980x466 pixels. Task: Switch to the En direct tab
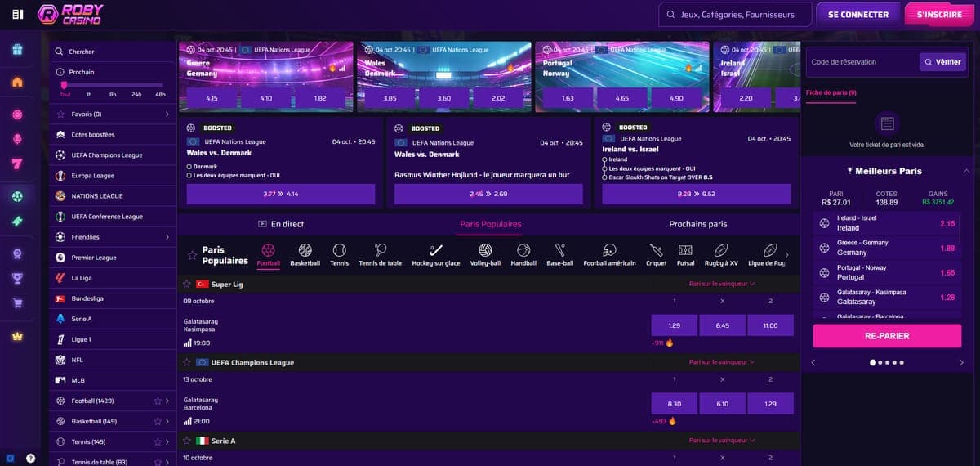pyautogui.click(x=281, y=224)
